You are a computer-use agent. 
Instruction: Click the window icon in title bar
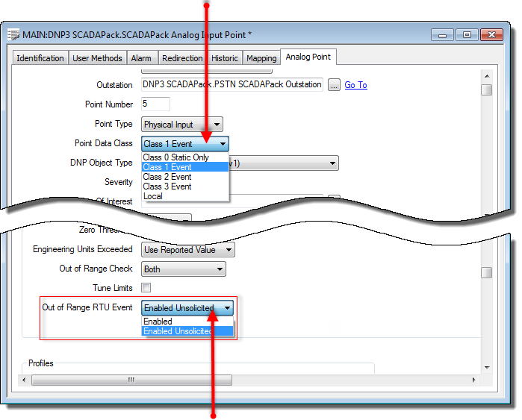[x=13, y=35]
